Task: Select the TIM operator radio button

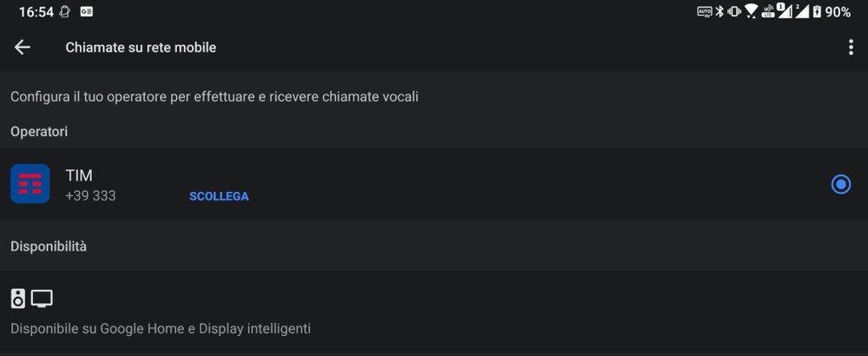Action: [x=841, y=184]
